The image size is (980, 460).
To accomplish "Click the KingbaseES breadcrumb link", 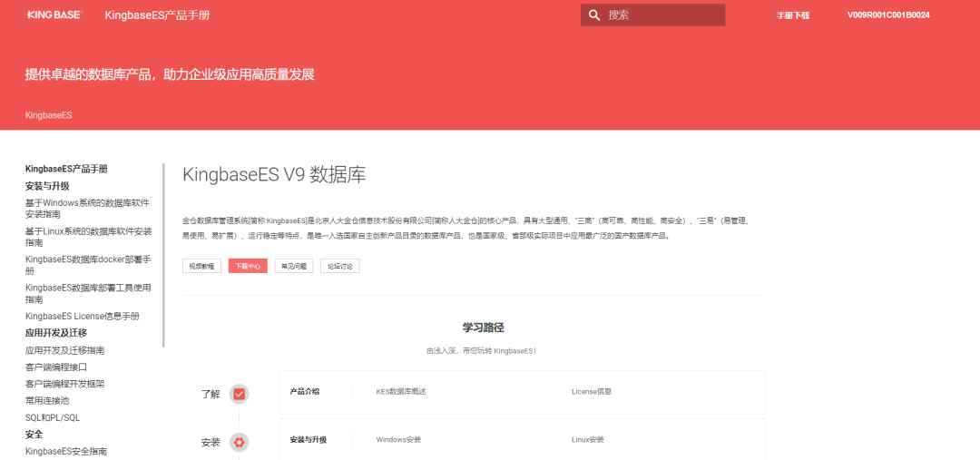I will coord(49,115).
